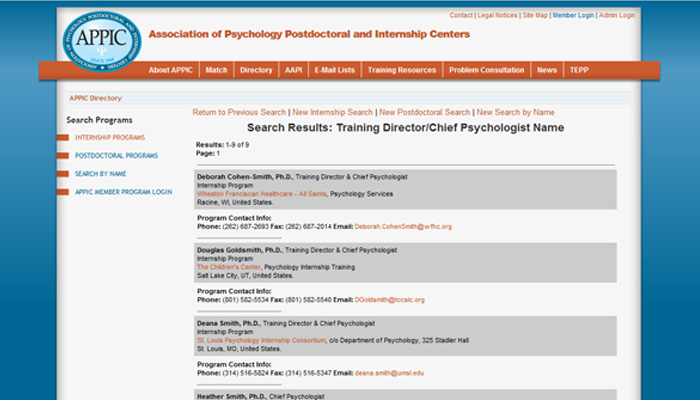
Task: Click the Search Results page heading
Action: tap(405, 128)
